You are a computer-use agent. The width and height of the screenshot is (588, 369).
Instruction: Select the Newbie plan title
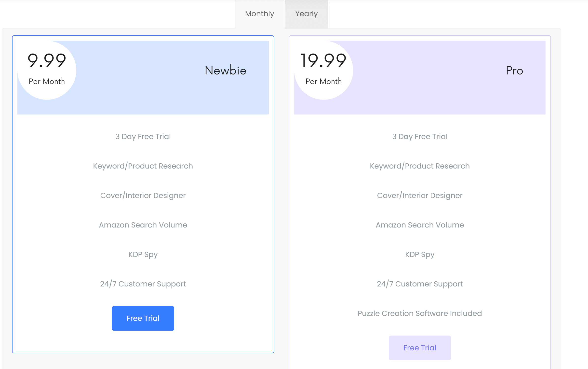(x=226, y=71)
